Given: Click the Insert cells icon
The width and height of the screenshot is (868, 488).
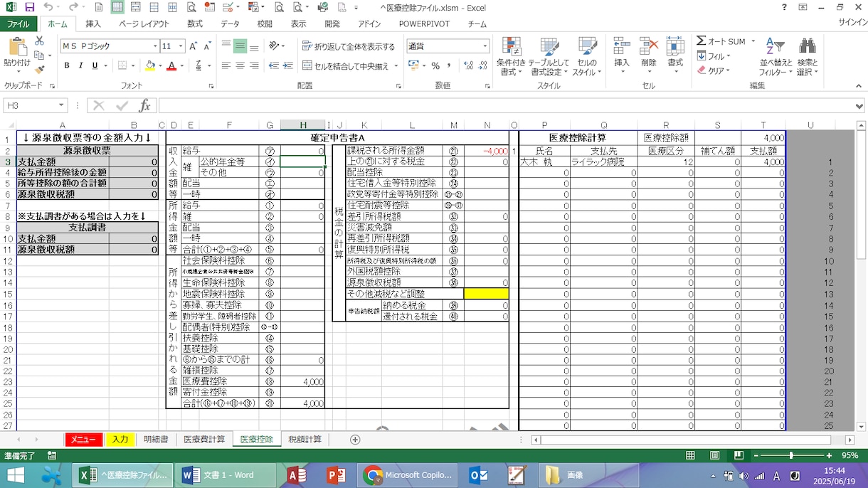Looking at the screenshot, I should click(622, 46).
